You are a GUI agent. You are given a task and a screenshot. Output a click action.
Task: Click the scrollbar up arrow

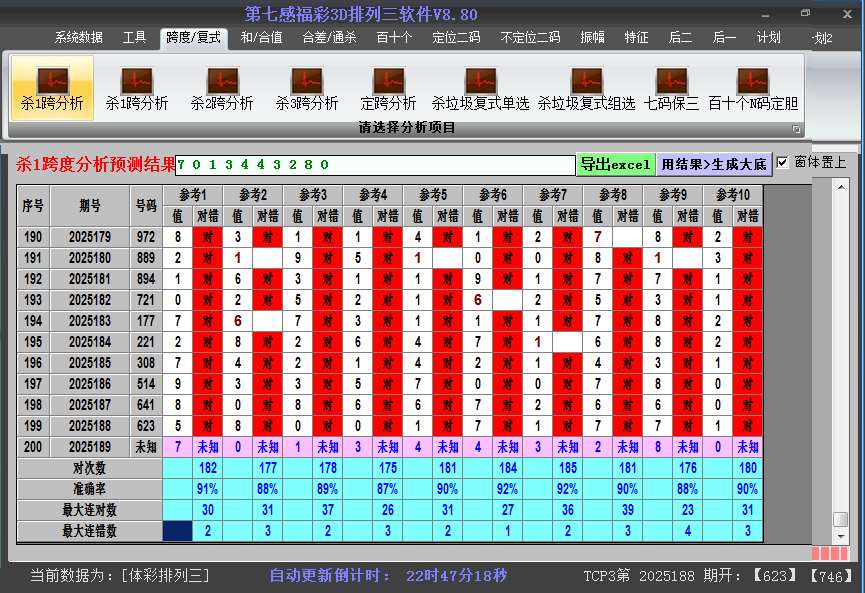(x=841, y=188)
